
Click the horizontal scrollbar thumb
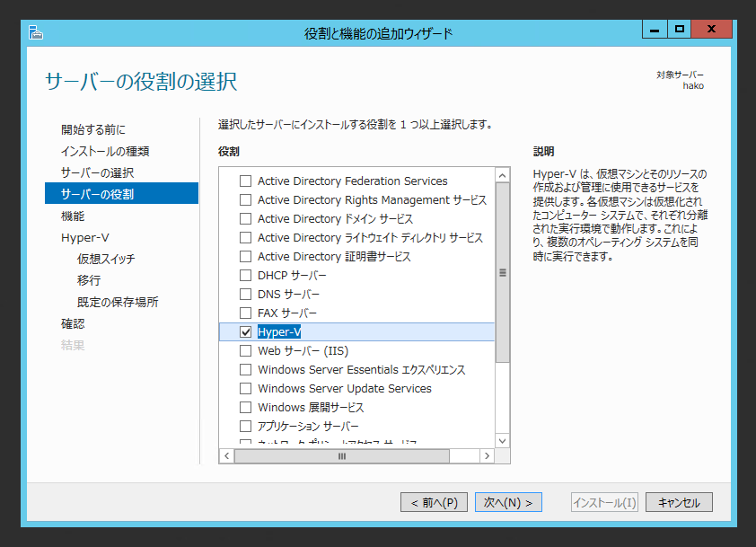342,456
